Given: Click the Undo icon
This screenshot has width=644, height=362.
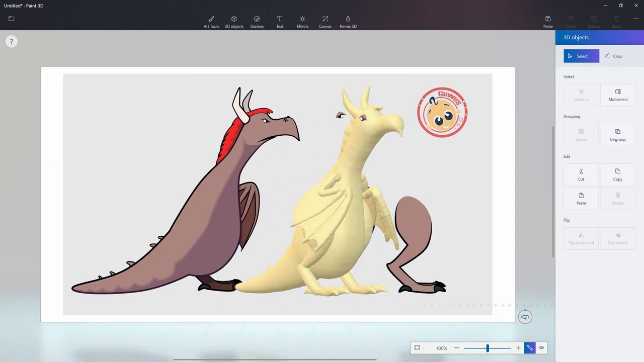Looking at the screenshot, I should coord(571,22).
